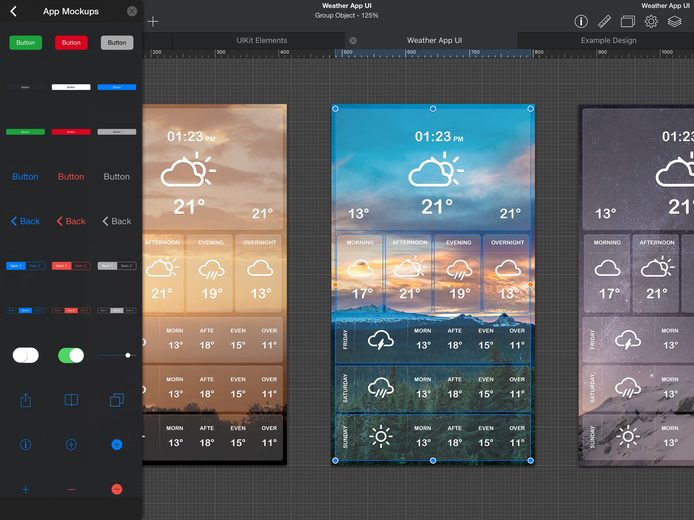
Task: Pick the thin green bar button mockup
Action: point(25,132)
